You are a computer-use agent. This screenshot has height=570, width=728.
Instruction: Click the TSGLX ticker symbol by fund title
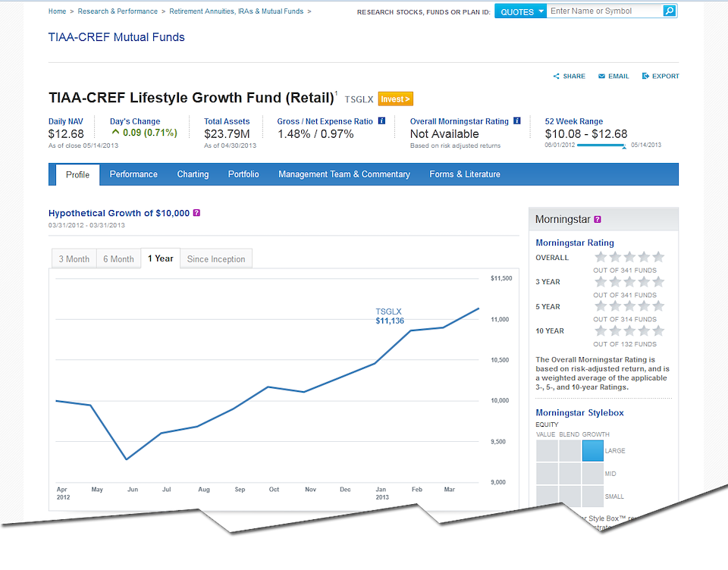[x=359, y=99]
